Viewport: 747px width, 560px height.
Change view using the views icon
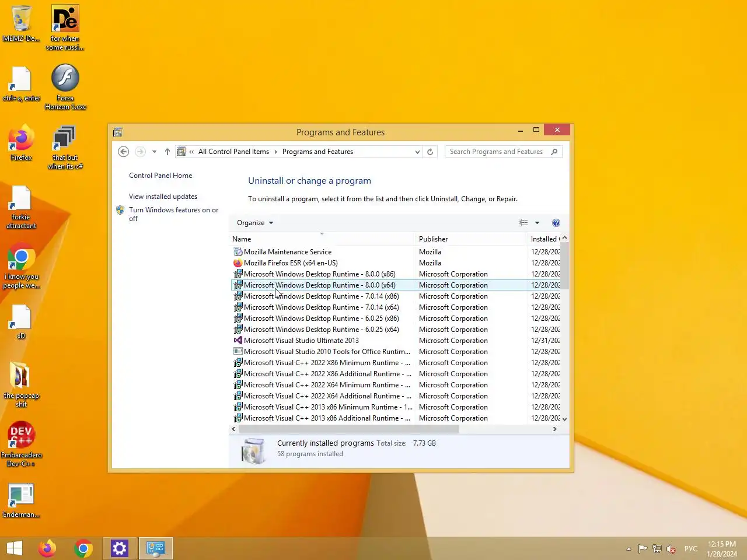tap(523, 223)
